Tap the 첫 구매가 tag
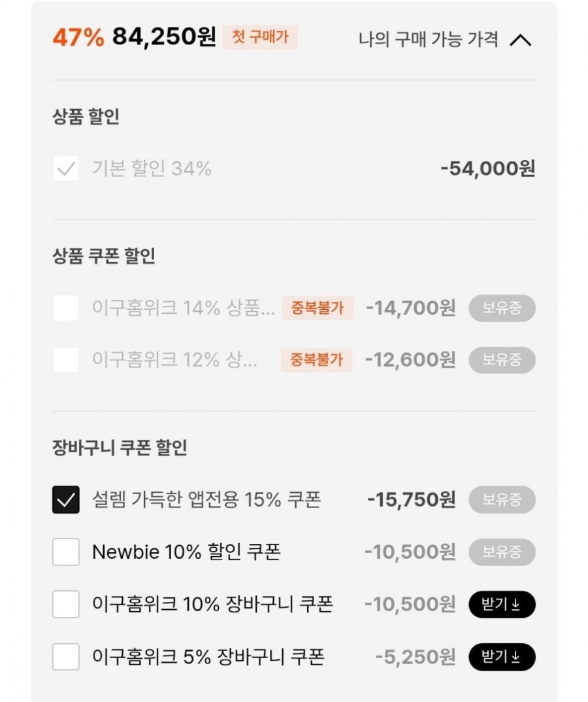The image size is (588, 702). [260, 37]
